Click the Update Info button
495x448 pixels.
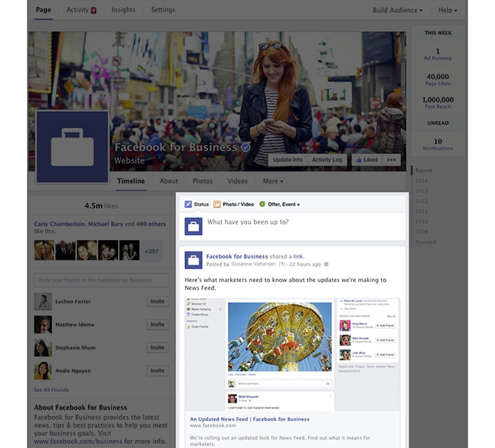[x=288, y=160]
